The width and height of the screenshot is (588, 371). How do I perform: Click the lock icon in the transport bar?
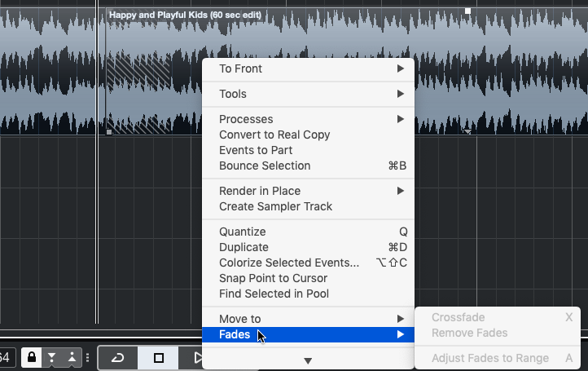[x=32, y=358]
